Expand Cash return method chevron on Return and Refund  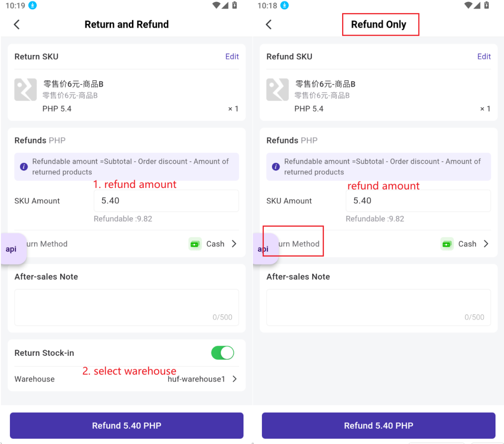click(x=234, y=244)
